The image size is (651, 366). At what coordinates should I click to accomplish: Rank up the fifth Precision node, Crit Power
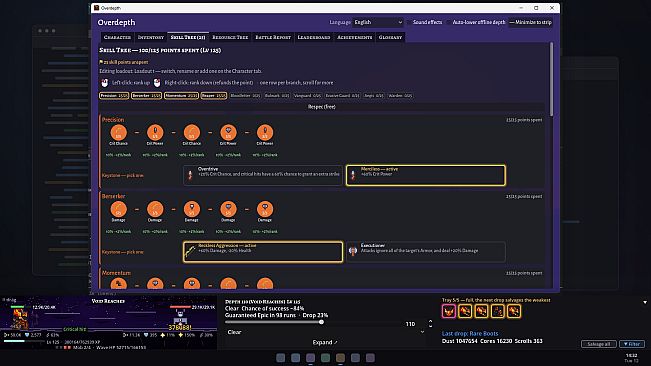(265, 133)
